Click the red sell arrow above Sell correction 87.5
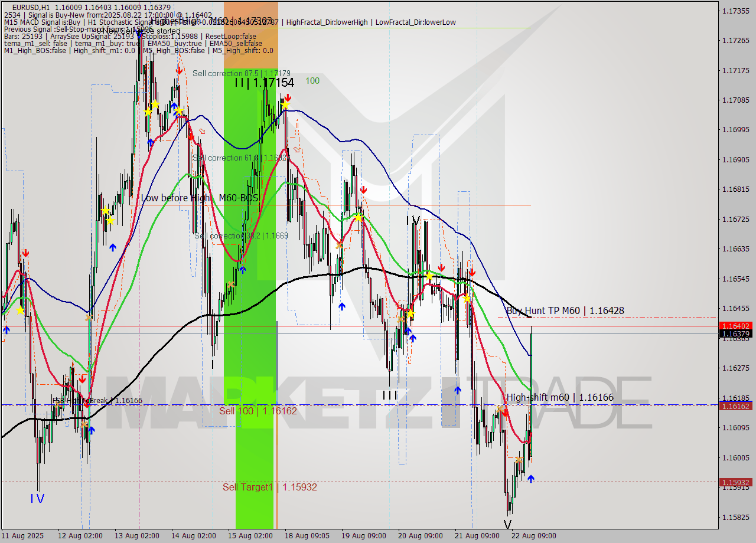This screenshot has width=756, height=543. [x=180, y=70]
